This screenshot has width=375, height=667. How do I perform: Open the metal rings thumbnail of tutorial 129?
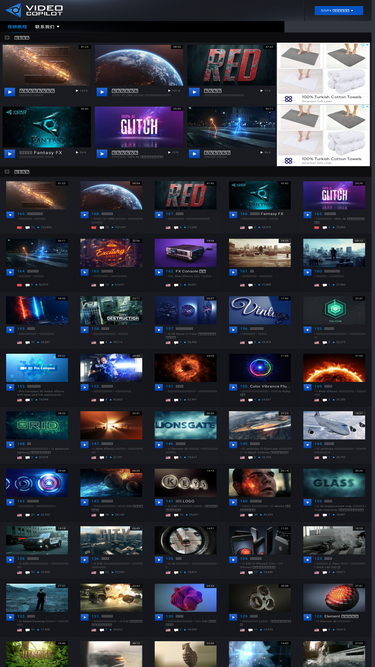point(260,598)
